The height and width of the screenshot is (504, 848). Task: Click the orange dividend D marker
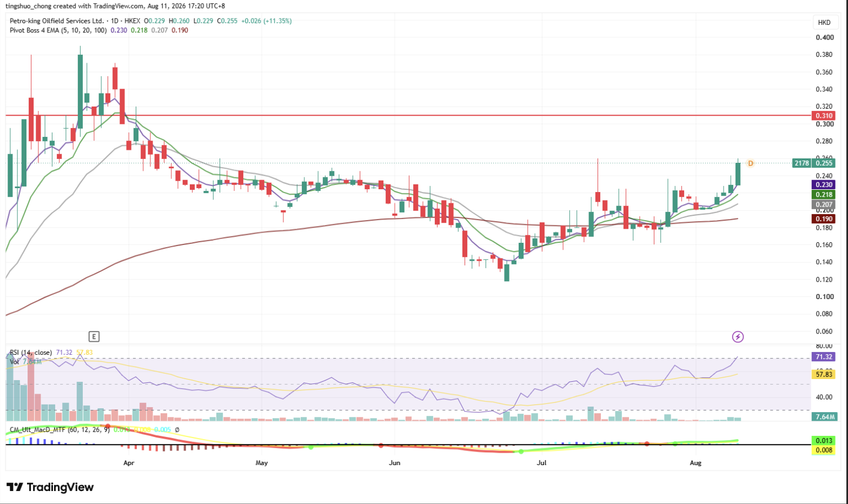[x=751, y=163]
